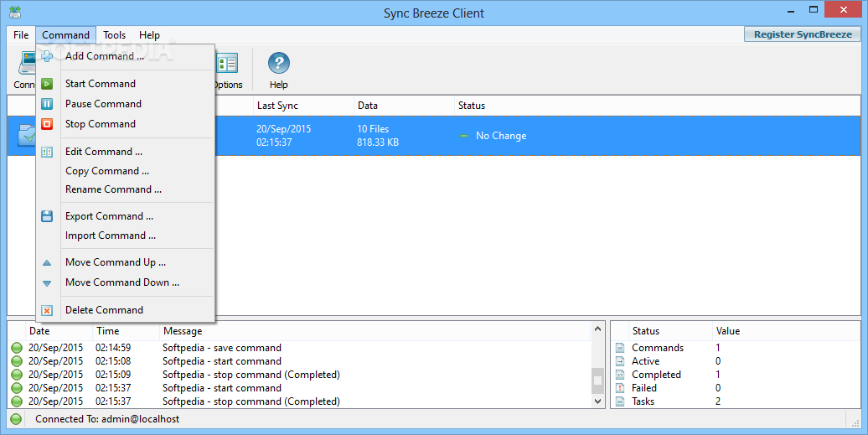This screenshot has width=868, height=435.
Task: Click the up triangle Move Command Up icon
Action: tap(47, 263)
